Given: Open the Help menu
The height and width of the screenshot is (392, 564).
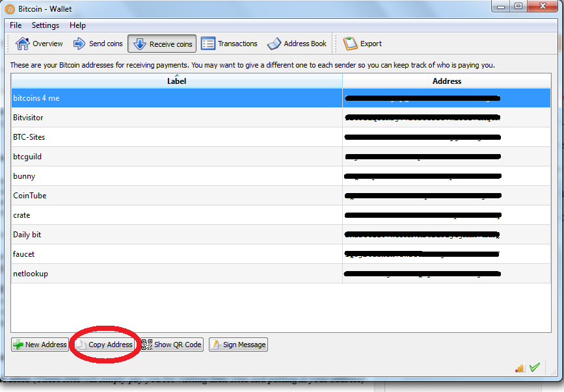Looking at the screenshot, I should click(x=77, y=25).
